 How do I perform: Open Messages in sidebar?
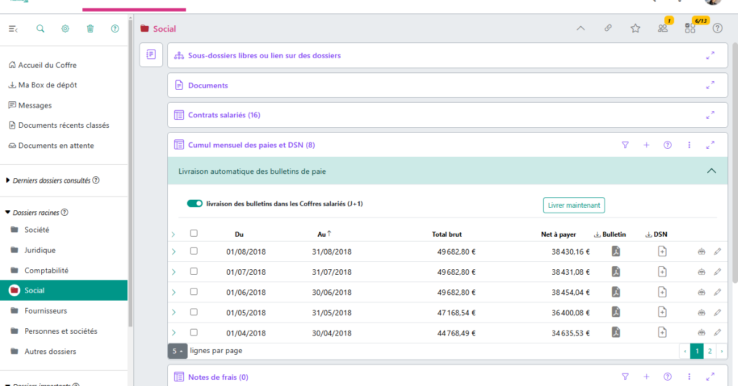point(30,105)
